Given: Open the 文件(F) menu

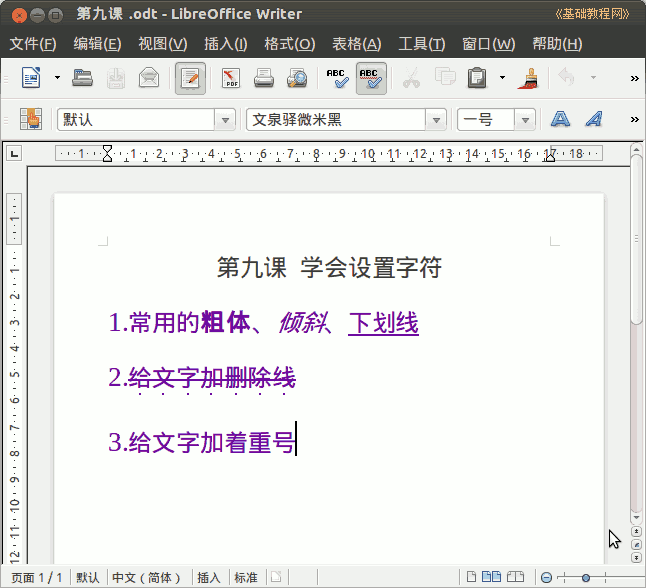Looking at the screenshot, I should click(33, 44).
